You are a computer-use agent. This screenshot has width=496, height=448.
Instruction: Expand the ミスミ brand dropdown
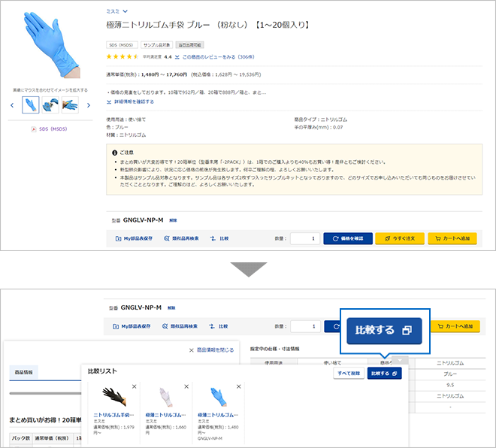(x=125, y=11)
